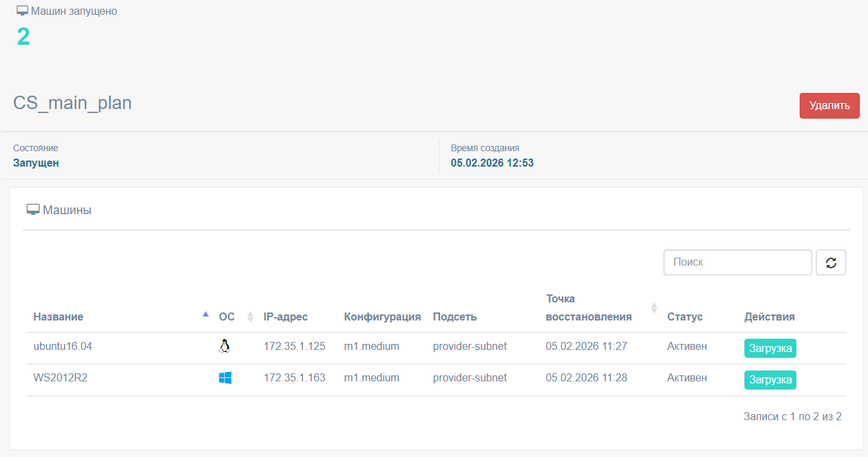Click the Записи с 1 по 2 из 2 text

792,416
